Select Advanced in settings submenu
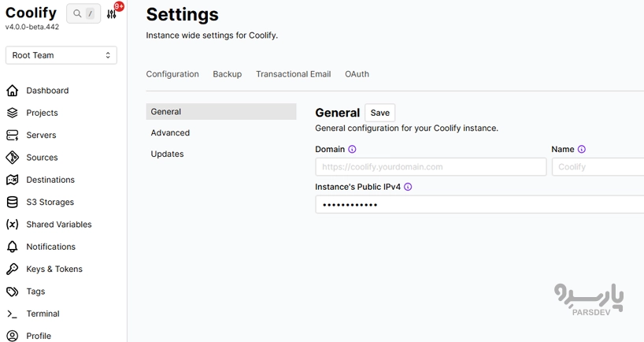644x342 pixels. pyautogui.click(x=170, y=133)
